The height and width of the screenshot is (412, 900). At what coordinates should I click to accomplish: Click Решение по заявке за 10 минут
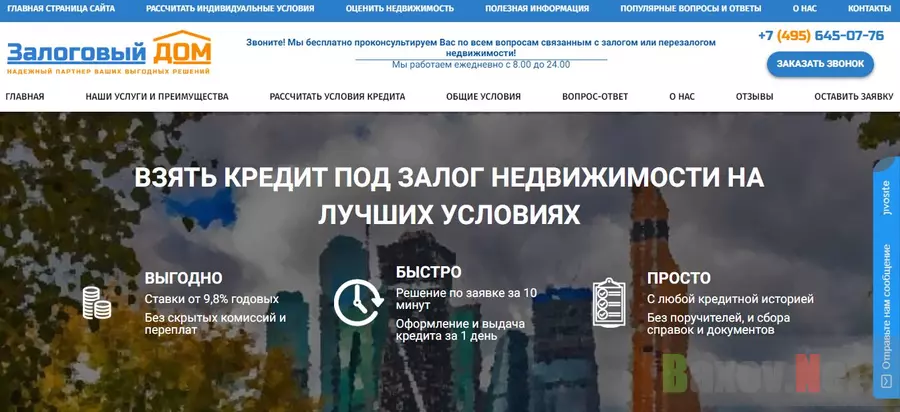tap(466, 299)
